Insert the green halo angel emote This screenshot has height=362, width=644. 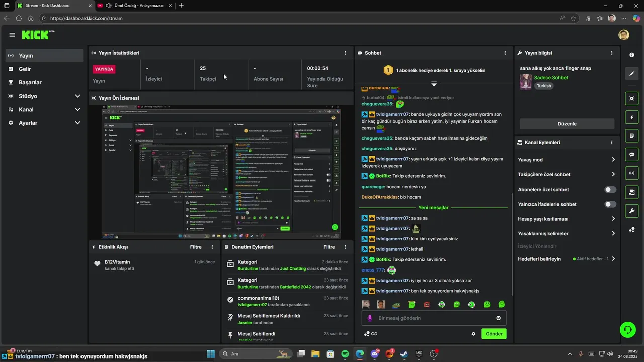click(x=412, y=304)
